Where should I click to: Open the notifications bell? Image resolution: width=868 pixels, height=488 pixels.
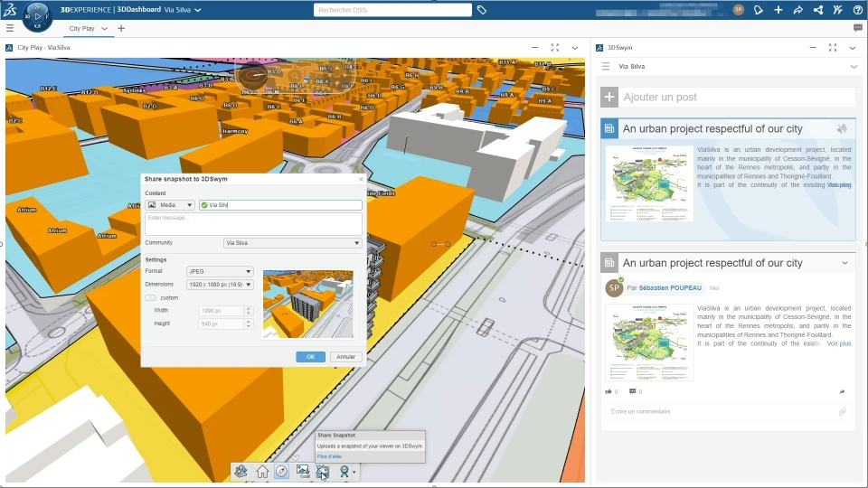click(x=758, y=10)
